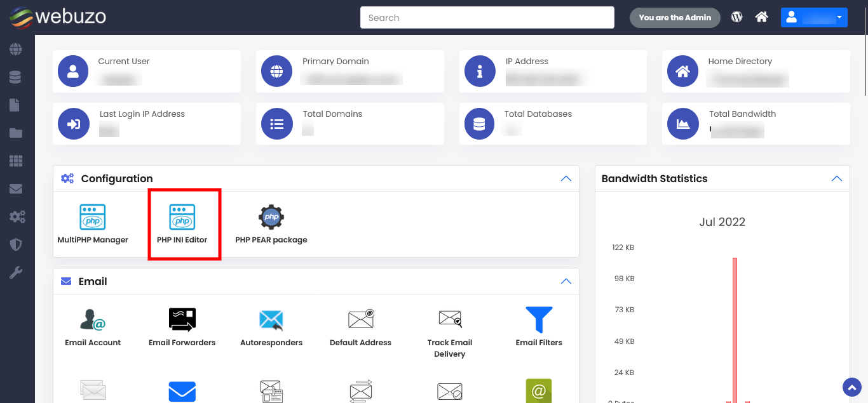Collapse the Bandwidth Statistics panel
The image size is (868, 403).
coord(837,179)
